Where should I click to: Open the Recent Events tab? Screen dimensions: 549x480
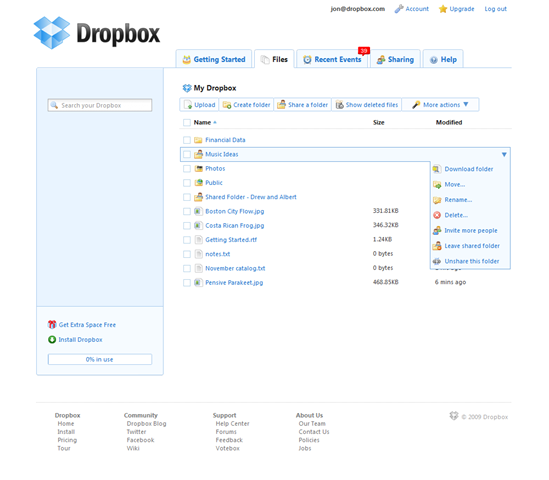pos(332,59)
